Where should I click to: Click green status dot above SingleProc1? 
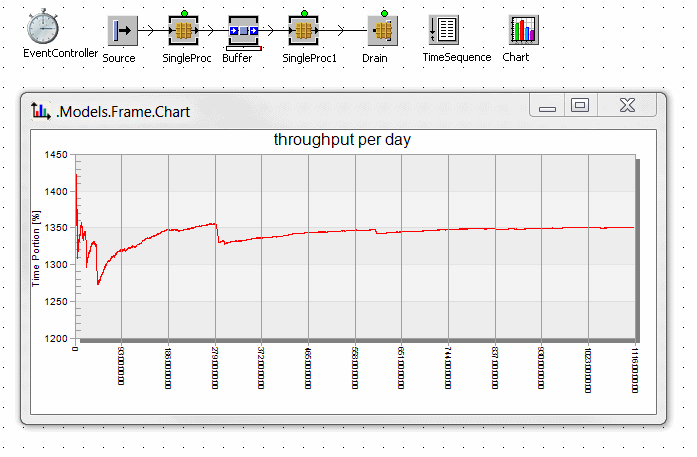click(x=304, y=12)
